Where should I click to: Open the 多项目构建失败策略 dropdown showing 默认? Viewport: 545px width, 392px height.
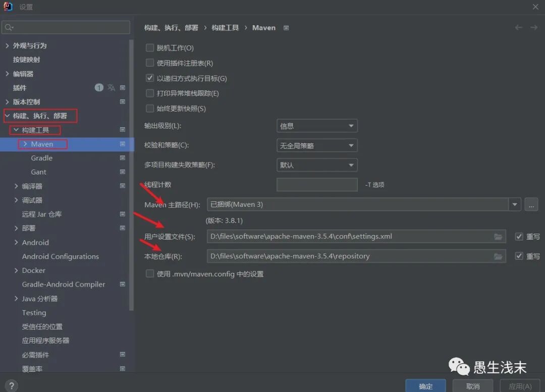coord(317,165)
